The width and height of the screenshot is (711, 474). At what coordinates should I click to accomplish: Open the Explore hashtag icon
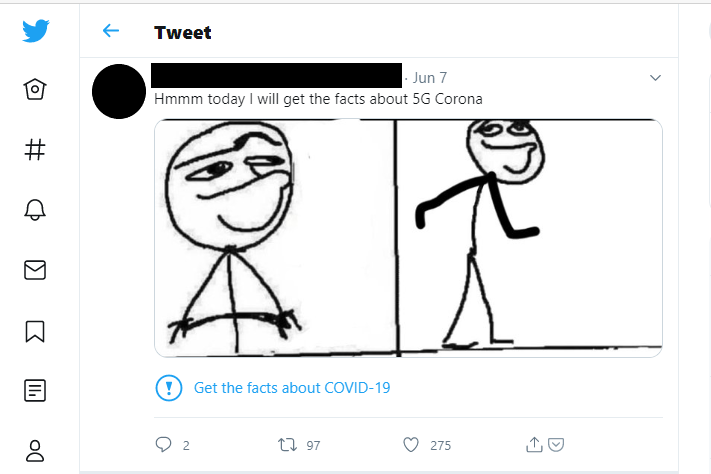pos(35,149)
